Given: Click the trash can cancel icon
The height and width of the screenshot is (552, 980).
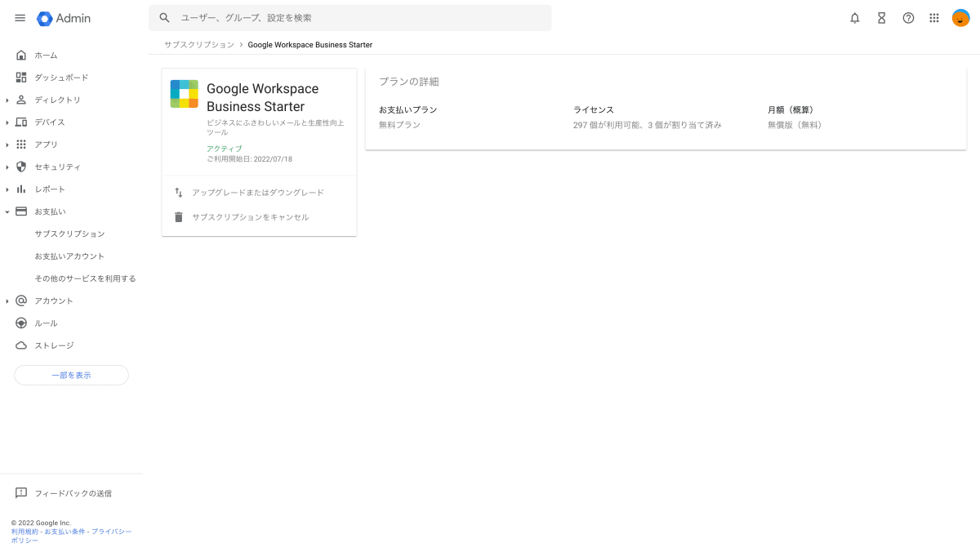Looking at the screenshot, I should click(x=179, y=217).
